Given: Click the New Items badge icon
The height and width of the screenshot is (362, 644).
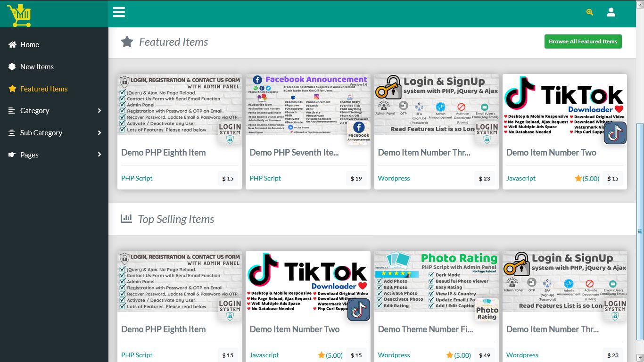Looking at the screenshot, I should [x=12, y=66].
